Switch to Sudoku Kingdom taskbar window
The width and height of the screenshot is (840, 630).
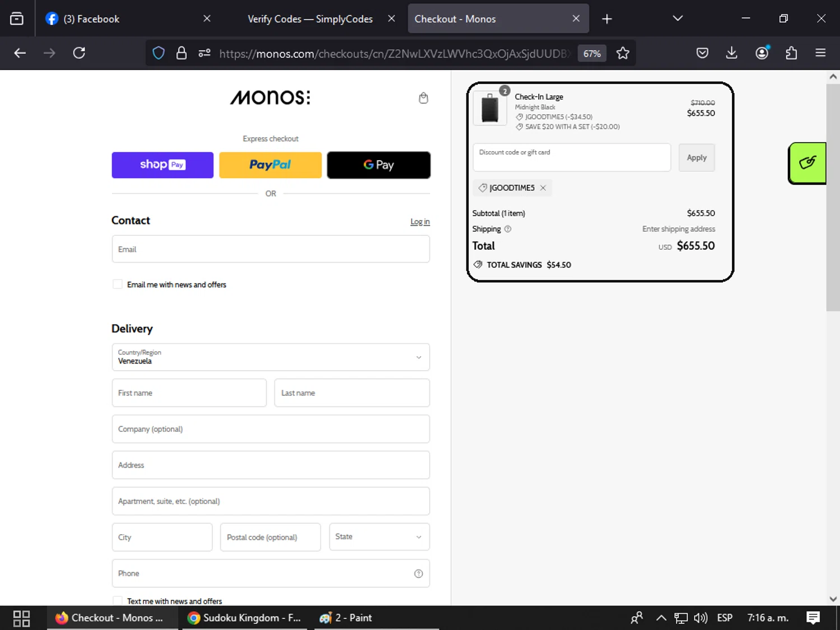click(x=244, y=618)
